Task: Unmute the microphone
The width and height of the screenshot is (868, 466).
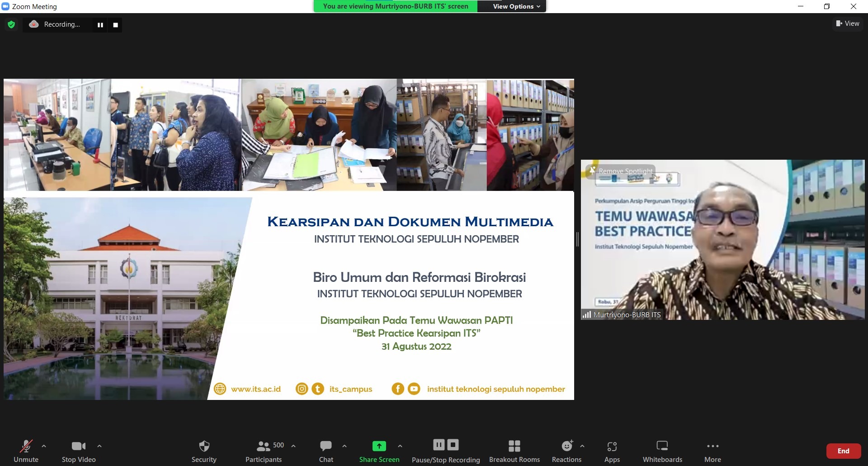Action: pyautogui.click(x=26, y=451)
